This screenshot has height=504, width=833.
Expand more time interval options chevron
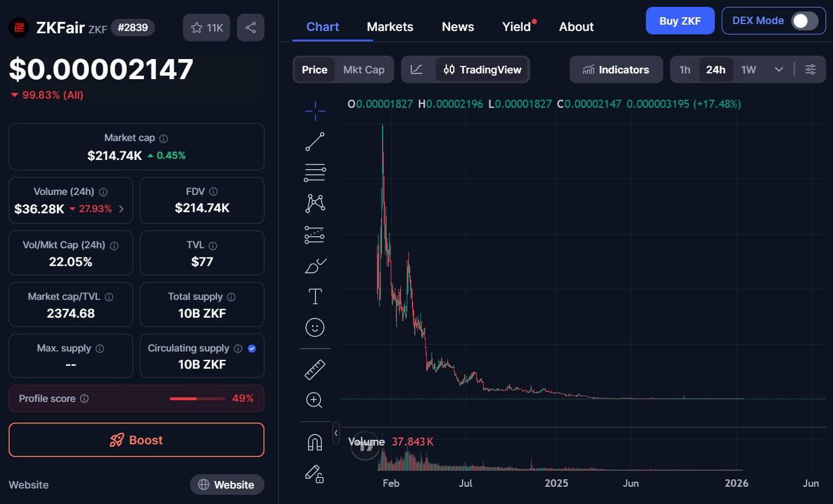point(779,69)
